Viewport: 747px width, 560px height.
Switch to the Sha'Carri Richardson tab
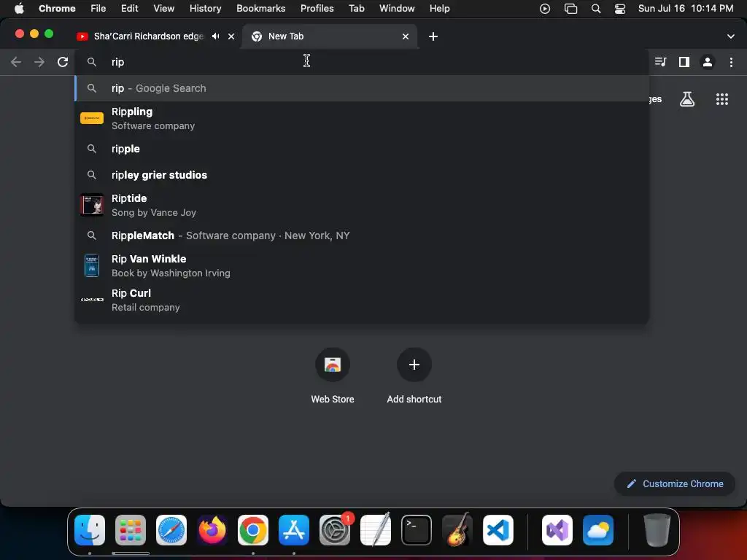click(x=148, y=36)
